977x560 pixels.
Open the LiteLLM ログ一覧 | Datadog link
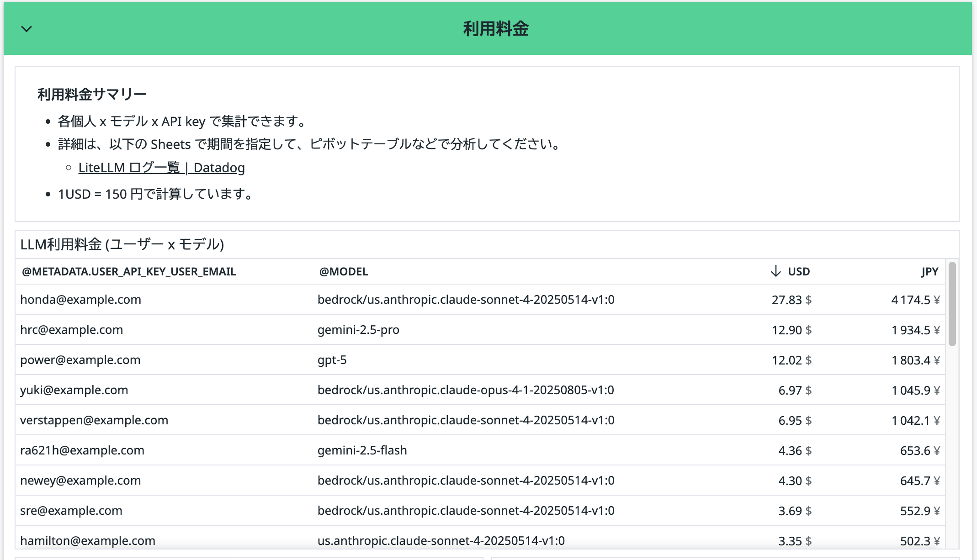point(162,168)
